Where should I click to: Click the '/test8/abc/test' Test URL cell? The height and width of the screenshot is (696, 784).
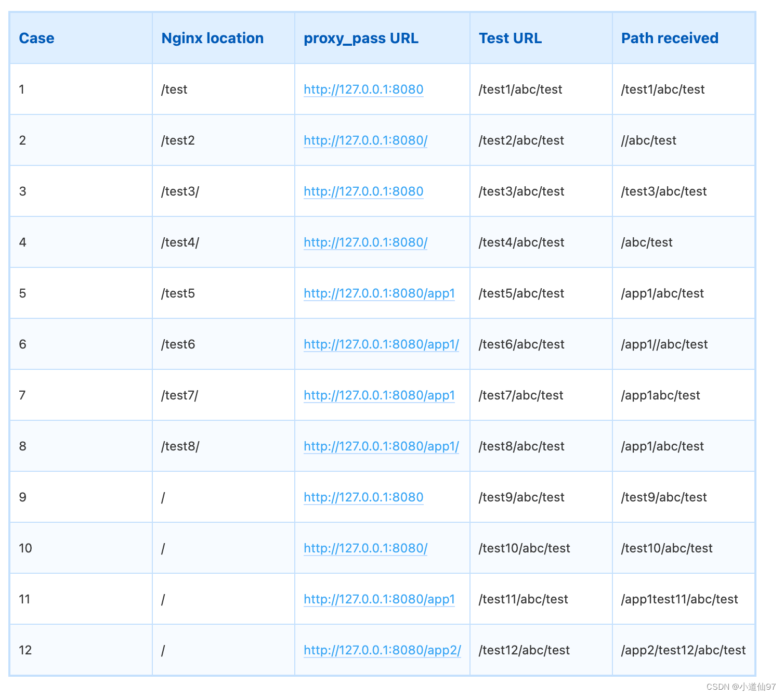pos(541,446)
